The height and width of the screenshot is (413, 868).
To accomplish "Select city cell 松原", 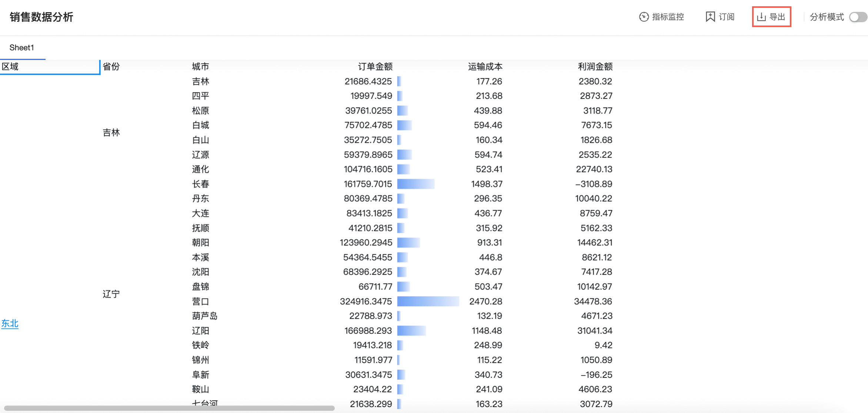I will pyautogui.click(x=201, y=111).
